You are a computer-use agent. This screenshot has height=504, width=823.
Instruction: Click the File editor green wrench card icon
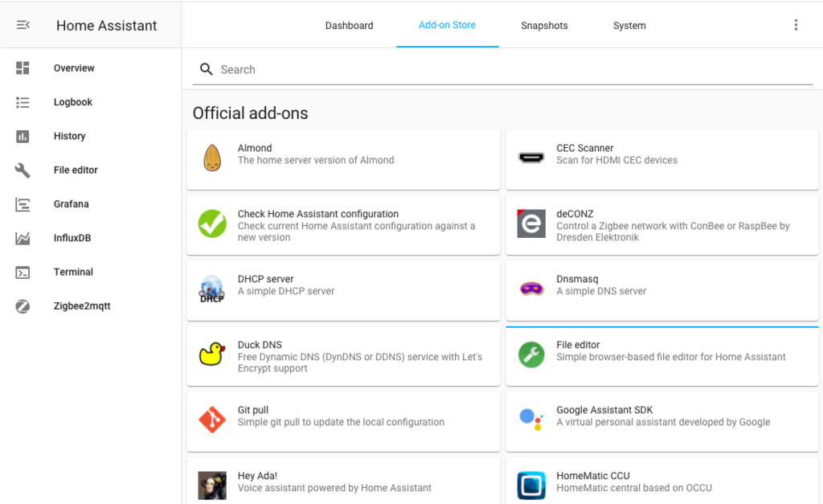click(531, 354)
